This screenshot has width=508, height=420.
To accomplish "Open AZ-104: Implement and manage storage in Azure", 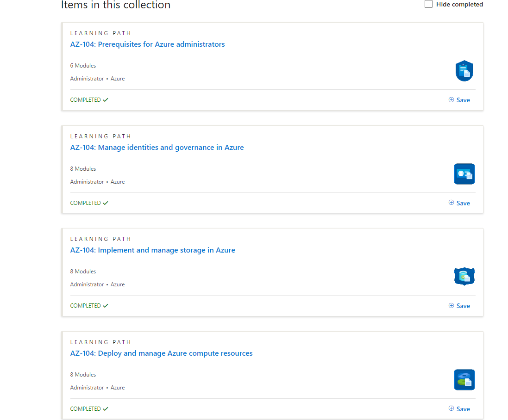I will point(153,250).
